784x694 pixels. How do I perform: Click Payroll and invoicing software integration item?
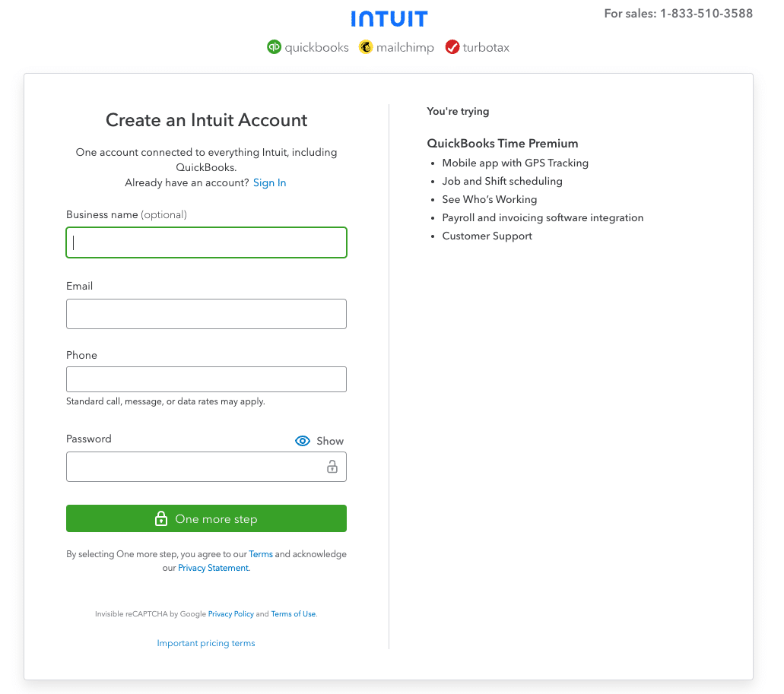(x=542, y=218)
